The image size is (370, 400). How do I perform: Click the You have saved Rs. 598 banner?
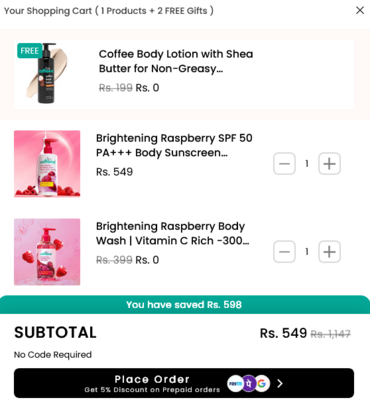pos(184,305)
